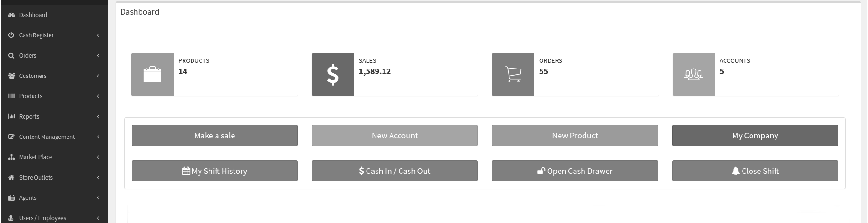Expand the Products sidebar chevron

[x=98, y=96]
